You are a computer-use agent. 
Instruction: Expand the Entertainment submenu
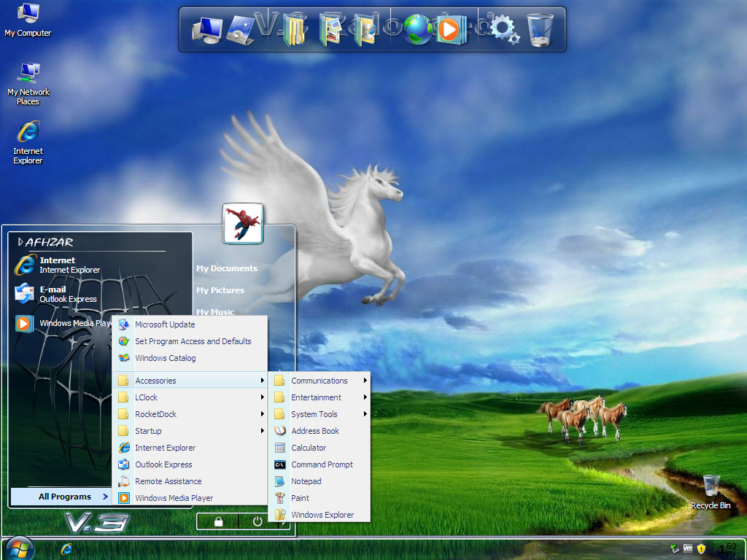click(320, 397)
